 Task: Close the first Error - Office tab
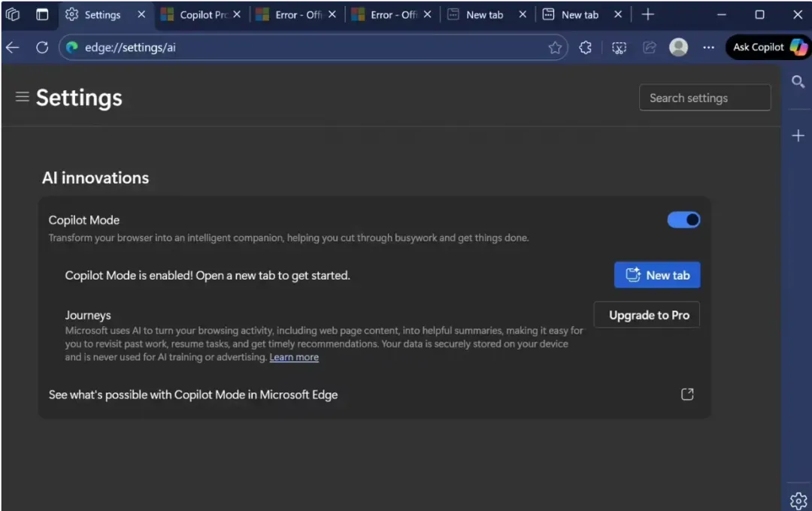332,14
